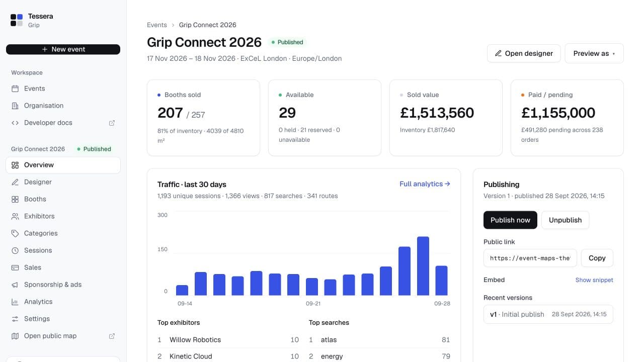Open the Events calendar icon
Screen dimensions: 644x362
[x=15, y=88]
